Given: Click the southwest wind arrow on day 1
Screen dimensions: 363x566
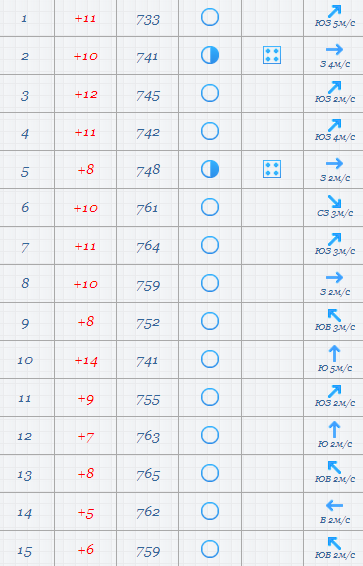Looking at the screenshot, I should pyautogui.click(x=334, y=12).
